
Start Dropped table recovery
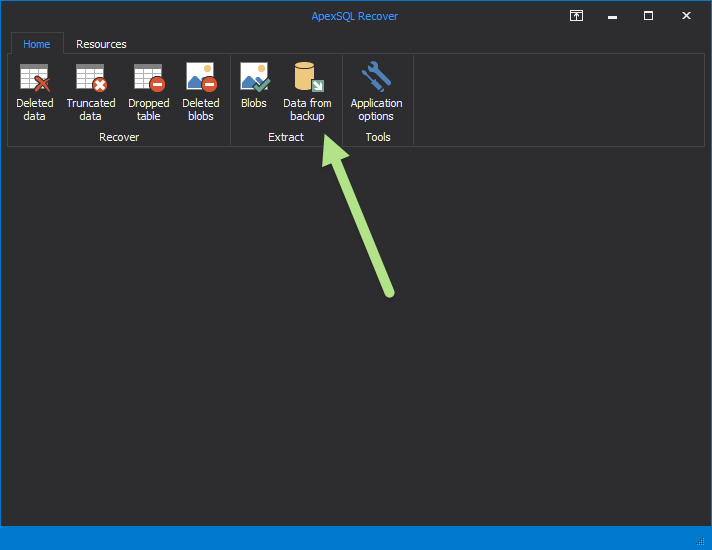click(148, 92)
